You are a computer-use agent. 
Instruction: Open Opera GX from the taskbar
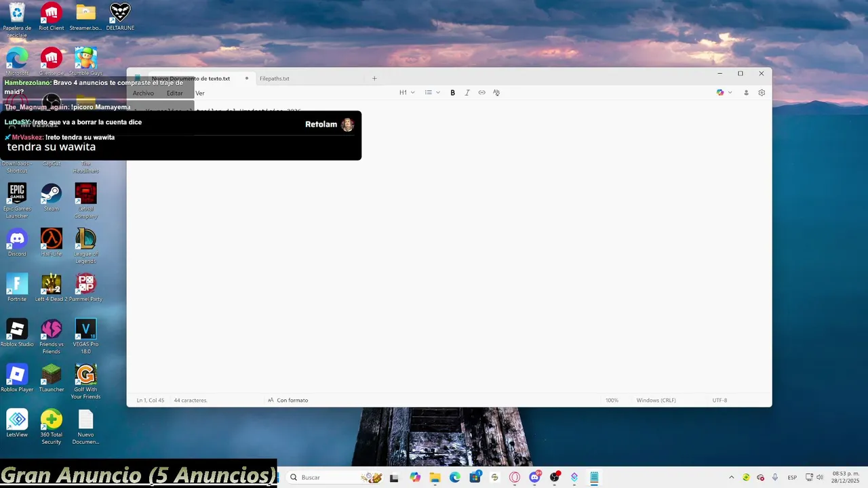pos(515,477)
